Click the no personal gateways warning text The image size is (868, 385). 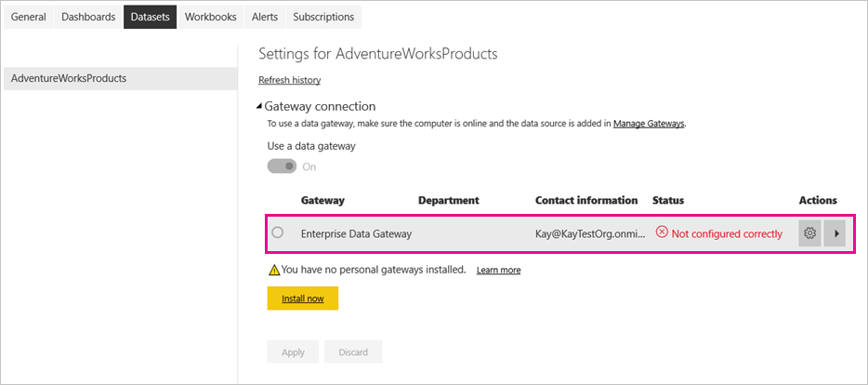click(374, 270)
